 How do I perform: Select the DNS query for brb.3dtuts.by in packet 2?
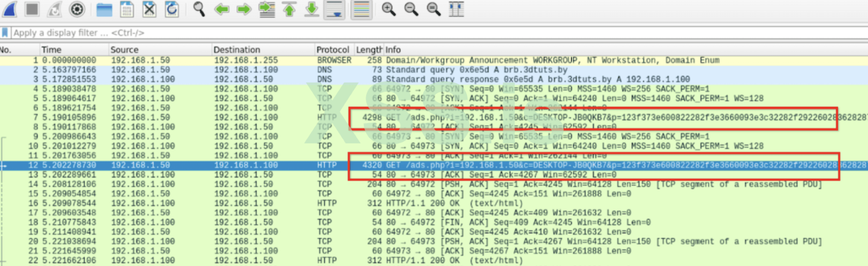[x=434, y=69]
